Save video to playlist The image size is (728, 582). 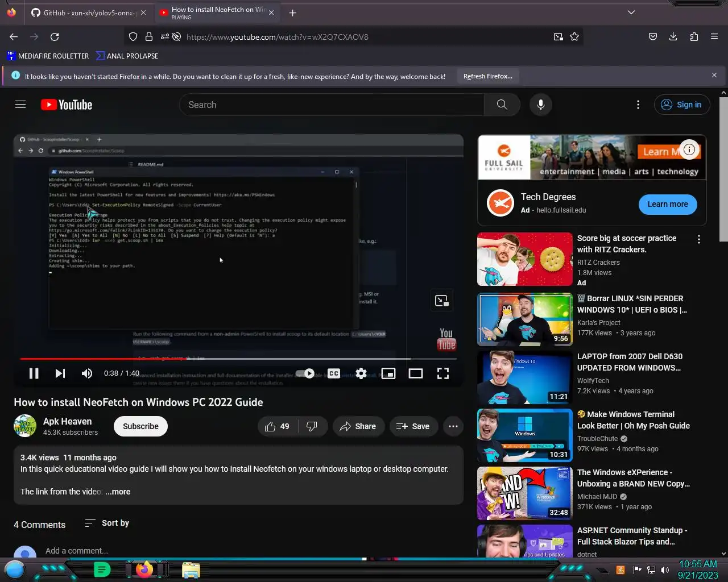pyautogui.click(x=413, y=426)
